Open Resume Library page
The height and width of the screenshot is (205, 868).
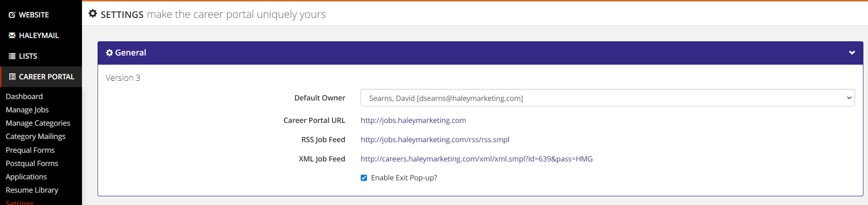[32, 190]
